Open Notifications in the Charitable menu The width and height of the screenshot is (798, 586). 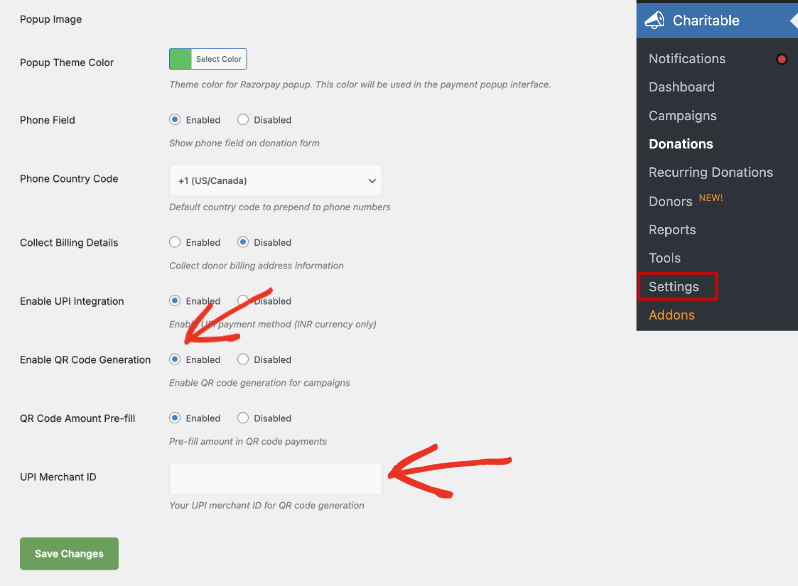pos(687,59)
